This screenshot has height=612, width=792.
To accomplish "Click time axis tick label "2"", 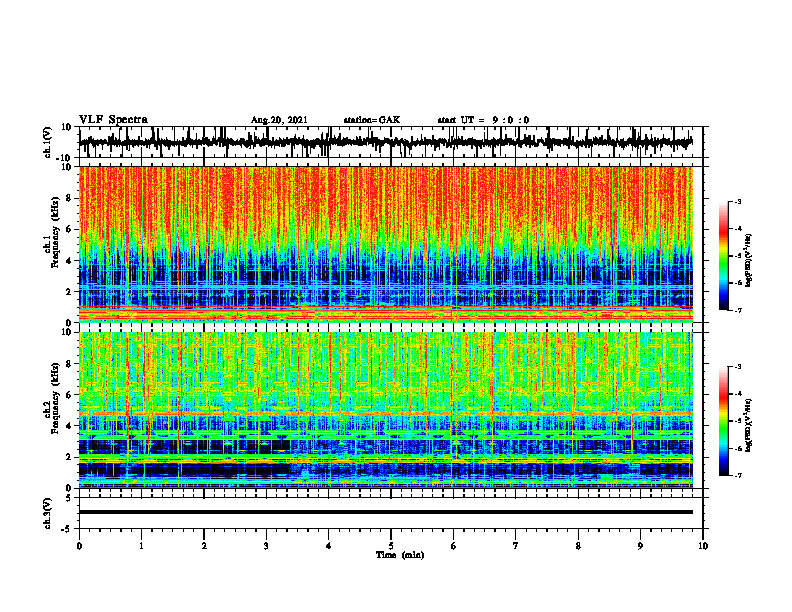I will pos(204,546).
